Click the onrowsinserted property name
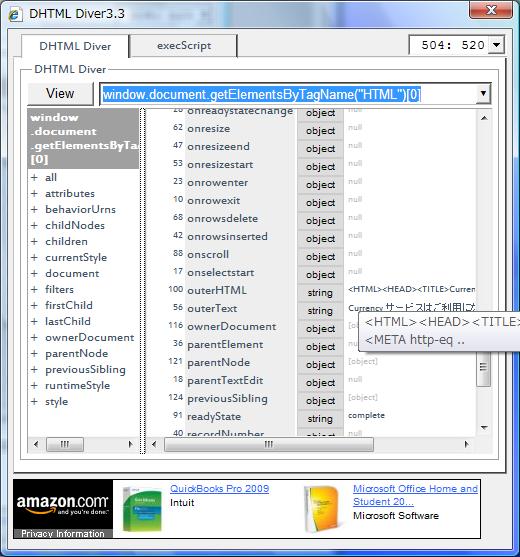Viewport: 520px width, 557px height. point(227,237)
